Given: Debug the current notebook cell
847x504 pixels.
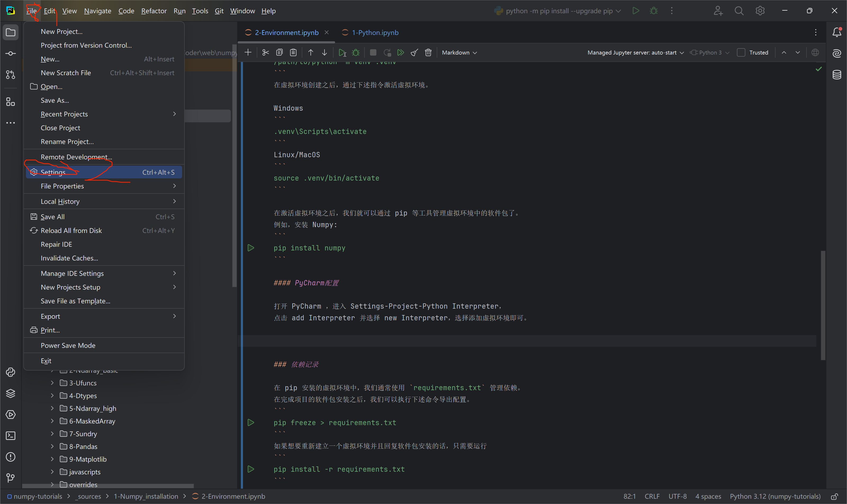Looking at the screenshot, I should pyautogui.click(x=355, y=52).
